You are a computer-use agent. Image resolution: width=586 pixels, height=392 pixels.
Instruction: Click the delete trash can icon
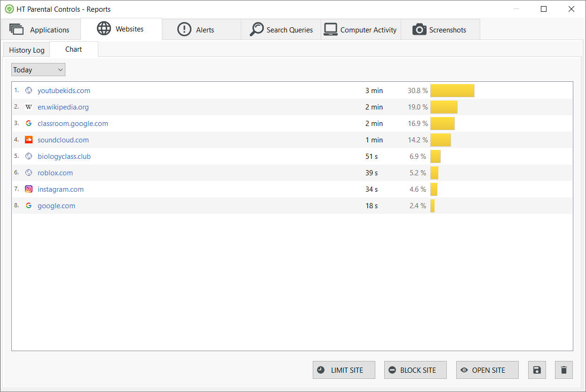[x=564, y=370]
